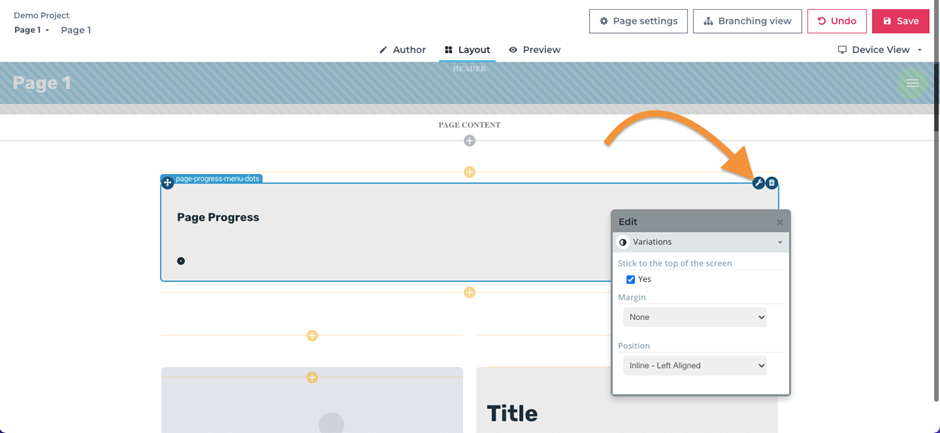Click the Page 1 header title
The width and height of the screenshot is (940, 433).
[x=42, y=83]
